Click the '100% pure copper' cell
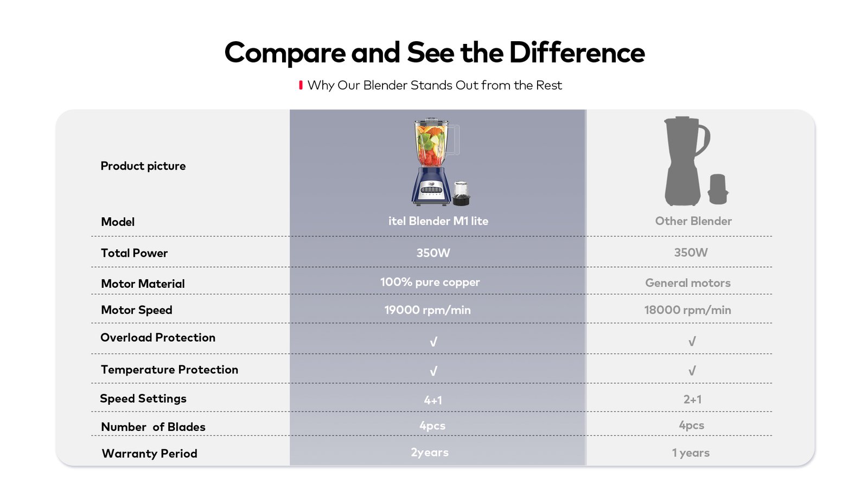Viewport: 868px width, 497px height. point(430,282)
